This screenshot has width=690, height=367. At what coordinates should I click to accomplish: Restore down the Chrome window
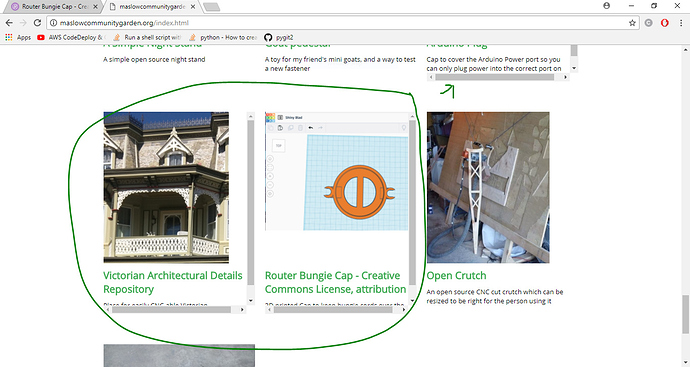pyautogui.click(x=654, y=6)
